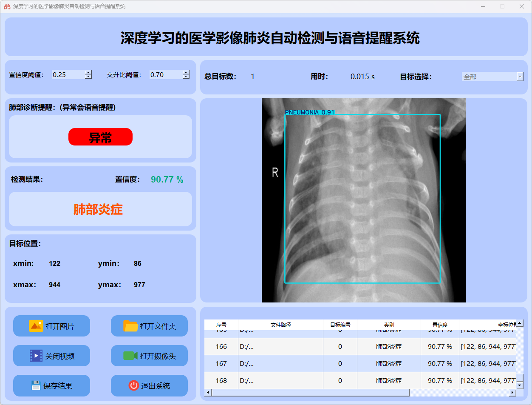This screenshot has width=532, height=405.
Task: Click the camera icon on 打开摄像头
Action: tap(130, 356)
